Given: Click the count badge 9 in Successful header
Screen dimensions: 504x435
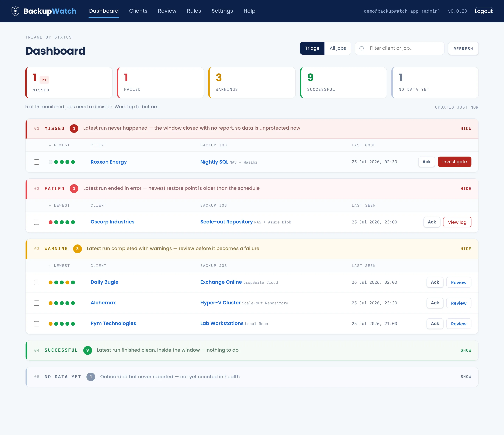Looking at the screenshot, I should coord(87,350).
